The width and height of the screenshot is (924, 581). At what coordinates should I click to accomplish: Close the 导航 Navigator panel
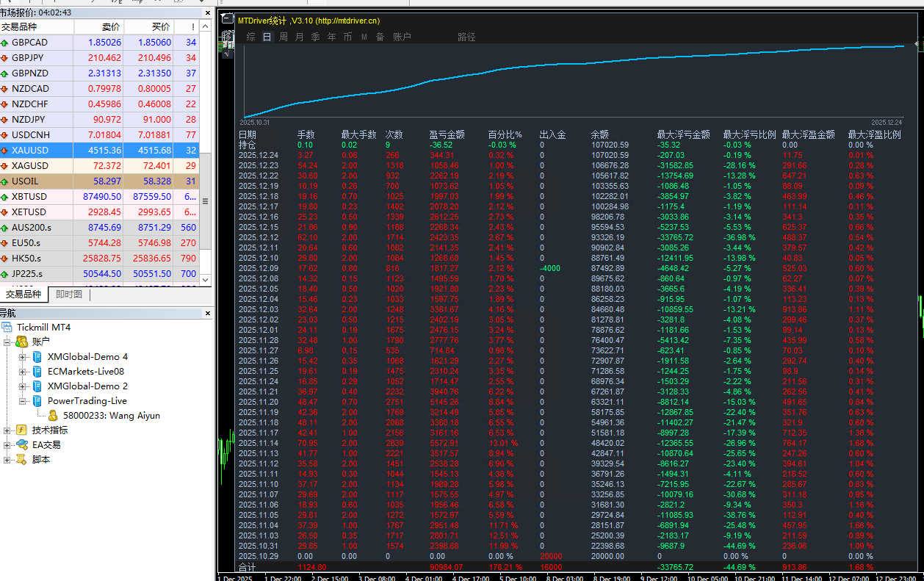[208, 314]
